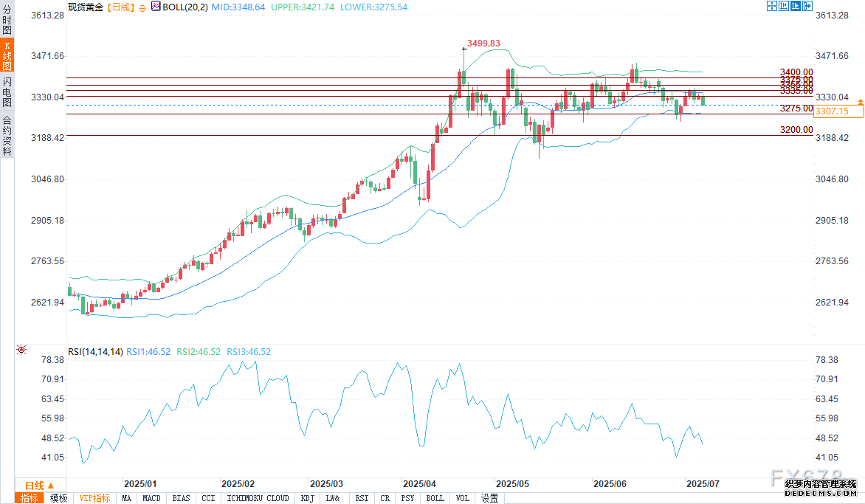Click the BOLL indicator chart icon

tap(156, 7)
